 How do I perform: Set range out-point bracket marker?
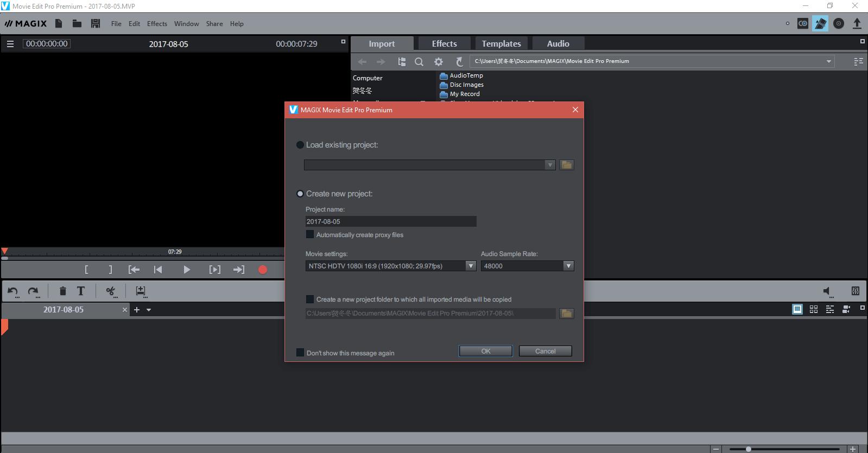(x=110, y=270)
